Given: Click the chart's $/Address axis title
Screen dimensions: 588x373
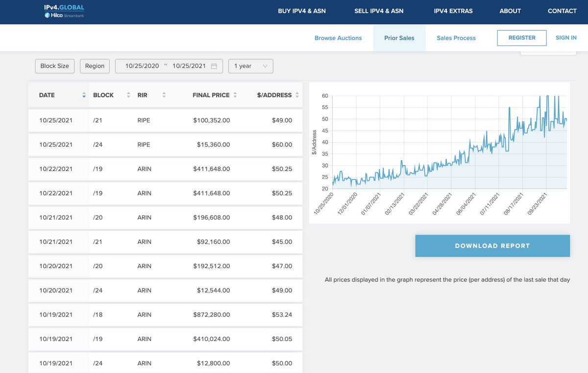Looking at the screenshot, I should 314,142.
